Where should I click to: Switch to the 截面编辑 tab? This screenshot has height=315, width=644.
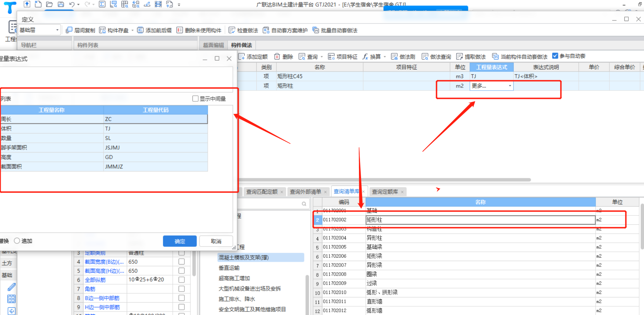(213, 45)
